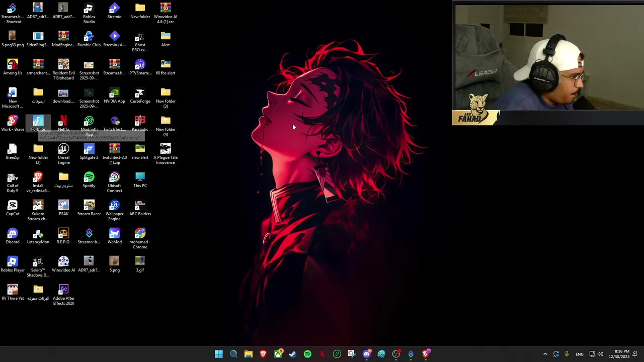Open OBS Studio from the taskbar
Image resolution: width=644 pixels, height=362 pixels.
pyautogui.click(x=396, y=354)
